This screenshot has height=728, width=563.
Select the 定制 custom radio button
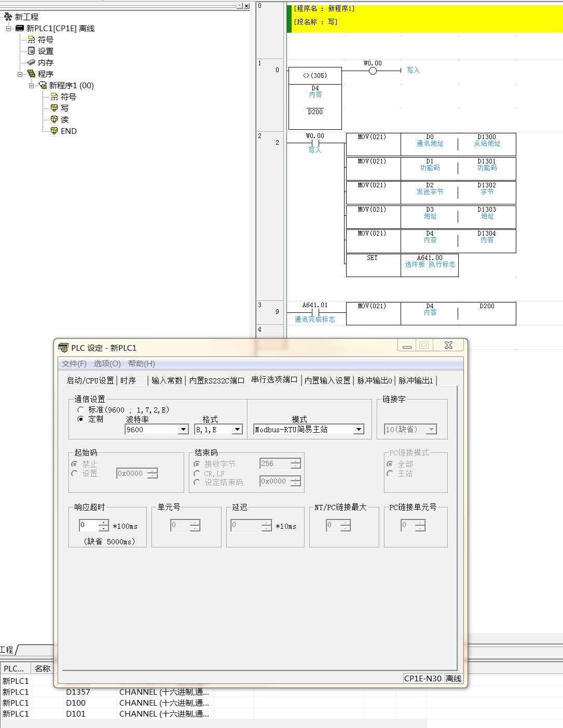(x=80, y=419)
